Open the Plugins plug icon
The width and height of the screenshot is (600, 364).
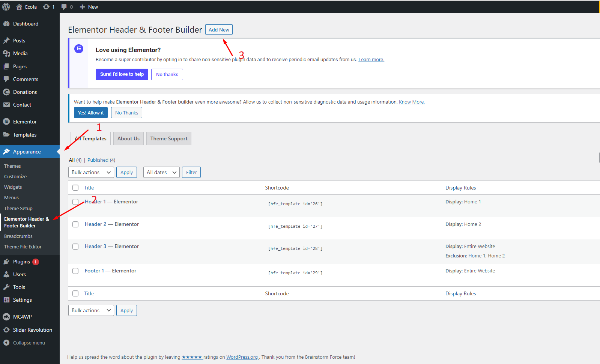click(6, 262)
